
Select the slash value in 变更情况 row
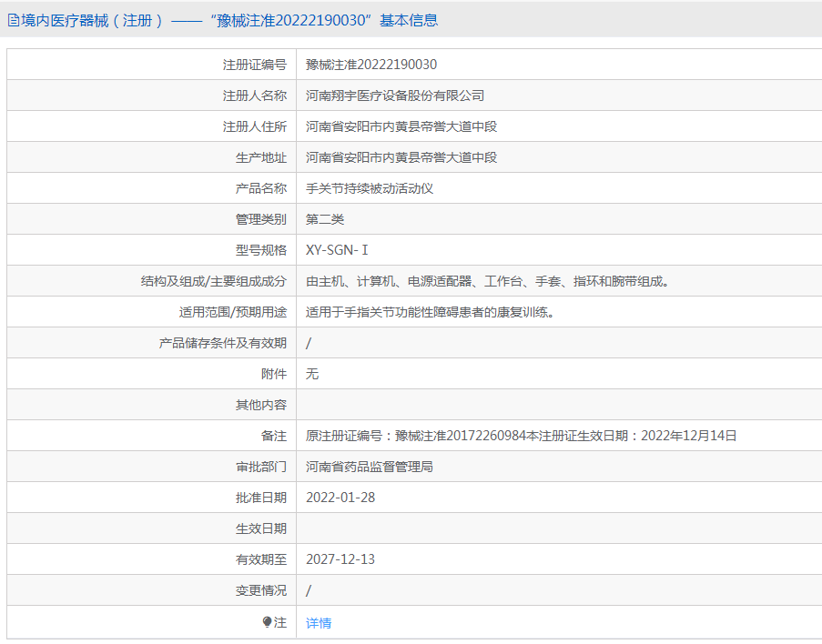coord(309,590)
